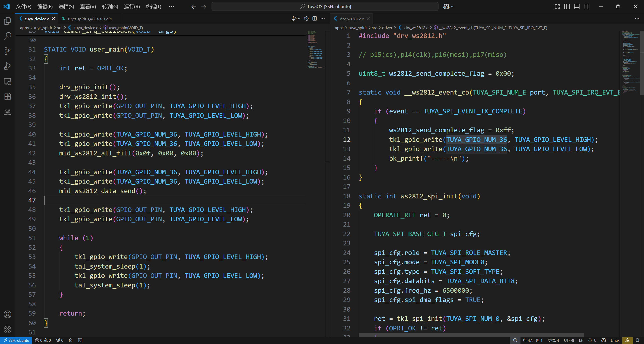This screenshot has height=344, width=644.
Task: Expand 'apps' breadcrumb in left editor
Action: 24,28
